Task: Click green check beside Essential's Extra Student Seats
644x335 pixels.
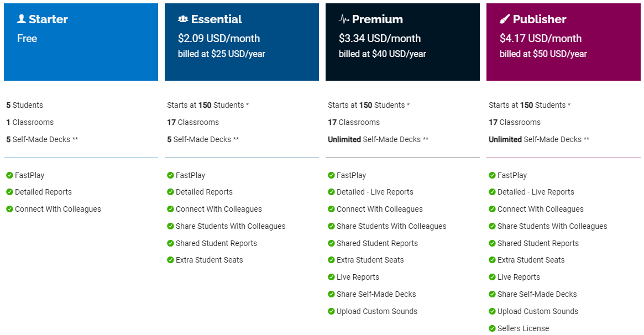Action: tap(170, 260)
